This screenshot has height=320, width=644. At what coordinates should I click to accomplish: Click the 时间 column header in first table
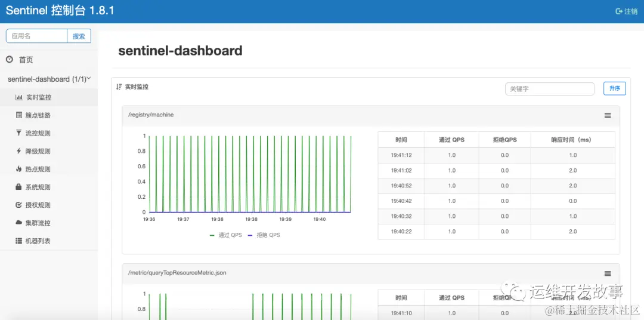pyautogui.click(x=401, y=140)
